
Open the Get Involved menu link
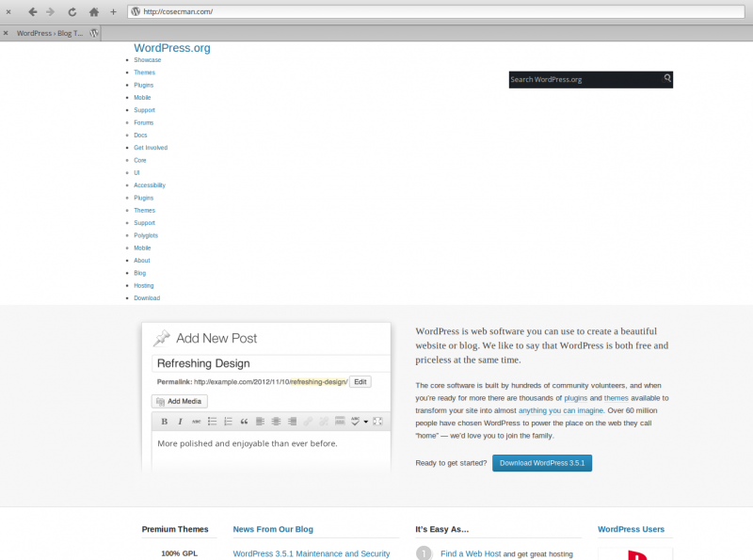pyautogui.click(x=151, y=148)
